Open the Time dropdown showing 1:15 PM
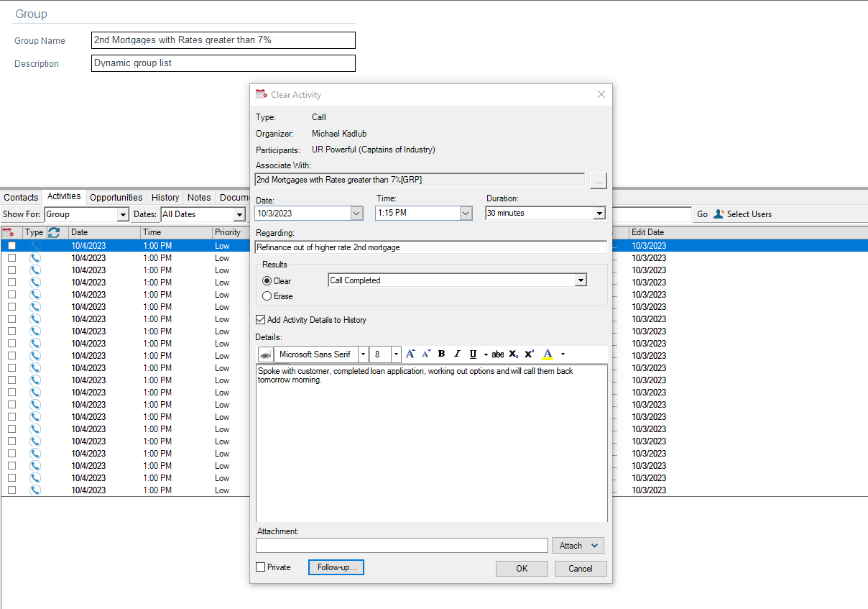 (x=466, y=214)
